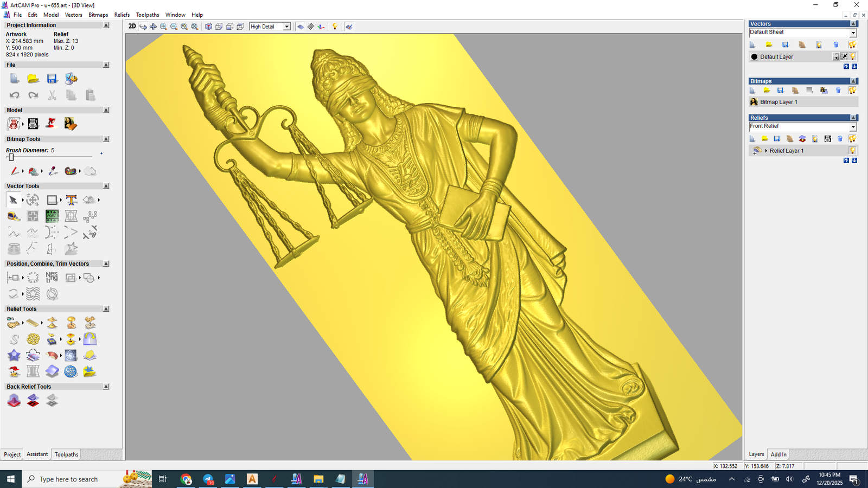868x488 pixels.
Task: Toggle the lock on Default Layer
Action: point(837,57)
